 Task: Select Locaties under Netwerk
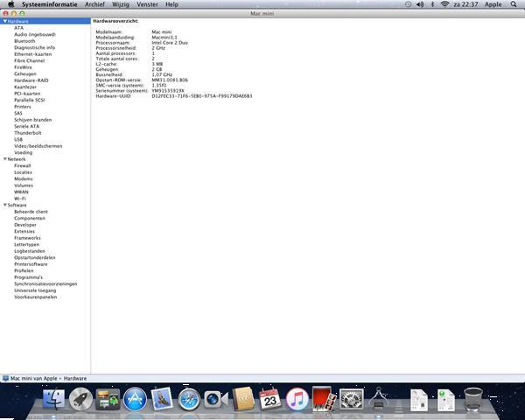click(x=23, y=172)
